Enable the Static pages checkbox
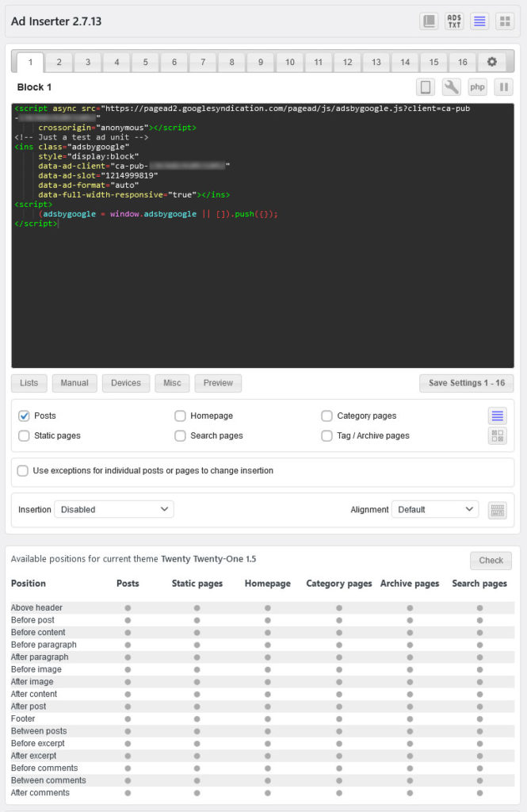Screen dimensions: 527x812 (x=24, y=435)
